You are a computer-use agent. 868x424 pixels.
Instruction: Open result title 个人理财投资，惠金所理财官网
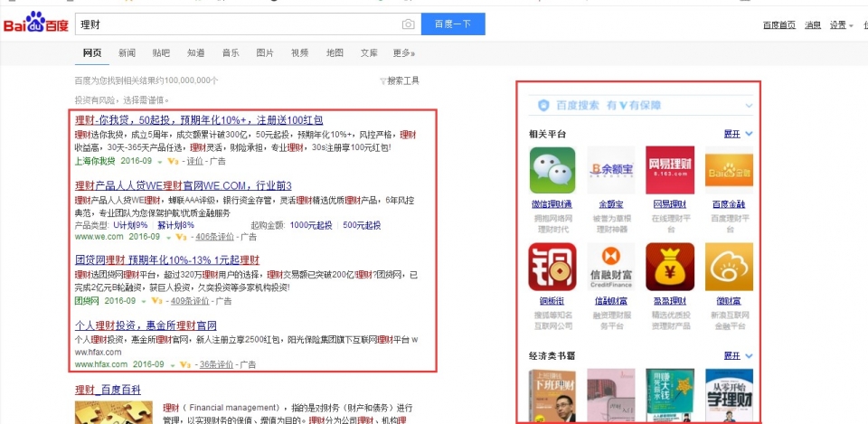coord(146,325)
